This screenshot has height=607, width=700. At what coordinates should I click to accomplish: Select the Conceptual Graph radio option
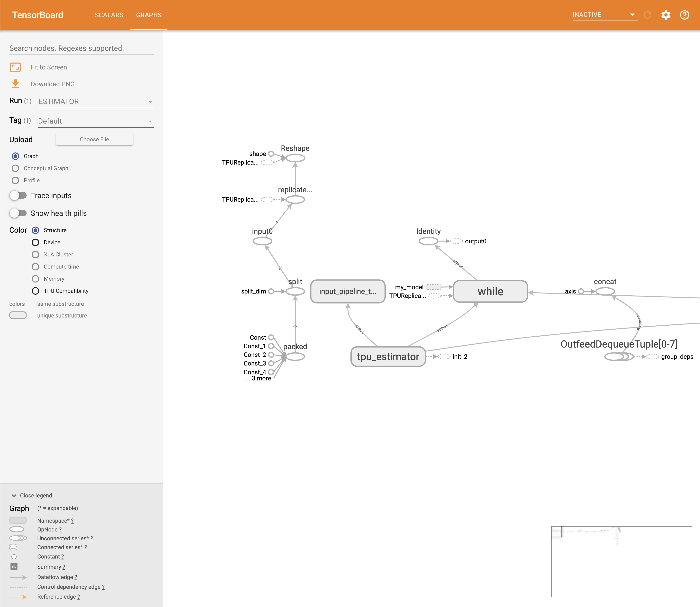click(15, 168)
